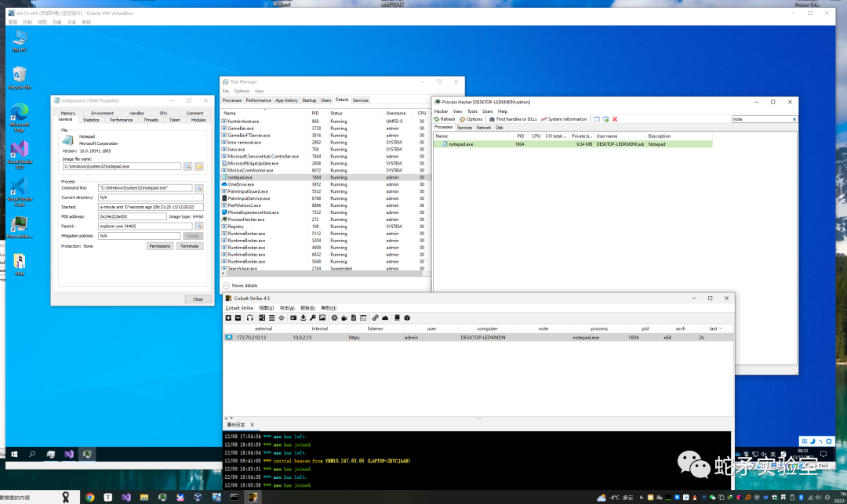Open Modules tab in notepad Properties

click(198, 120)
